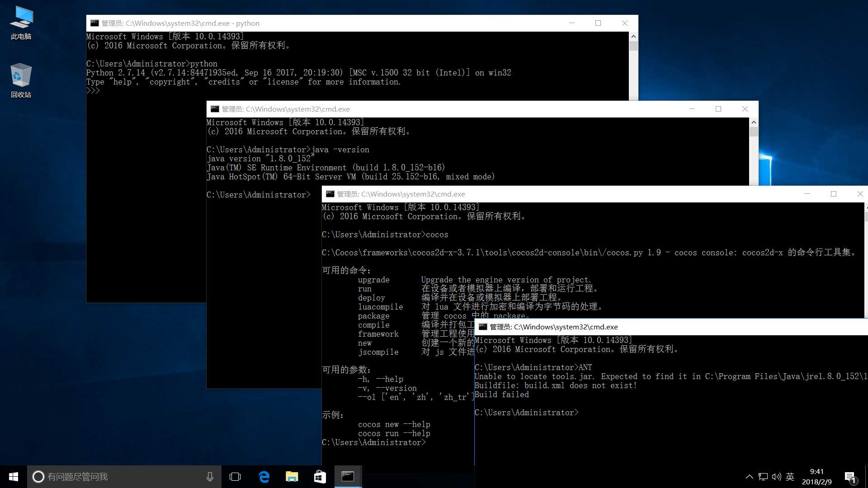This screenshot has height=488, width=868.
Task: Click scrollbar thumb in python window
Action: pyautogui.click(x=633, y=46)
